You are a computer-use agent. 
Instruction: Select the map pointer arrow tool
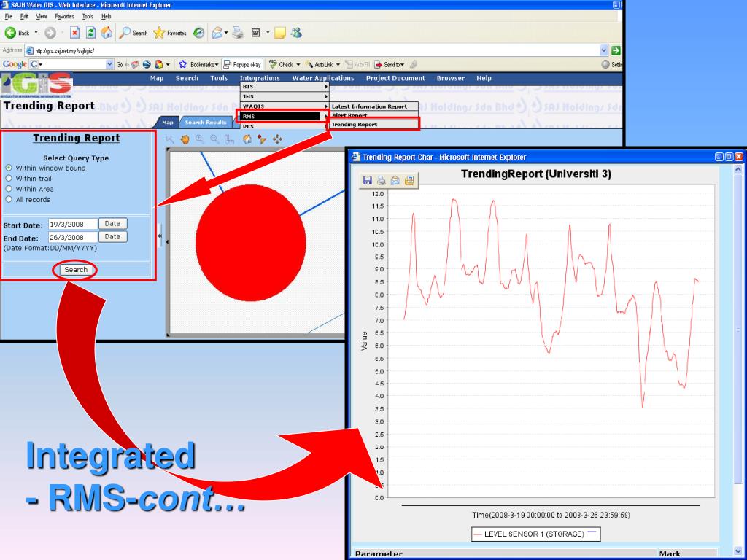pos(170,139)
